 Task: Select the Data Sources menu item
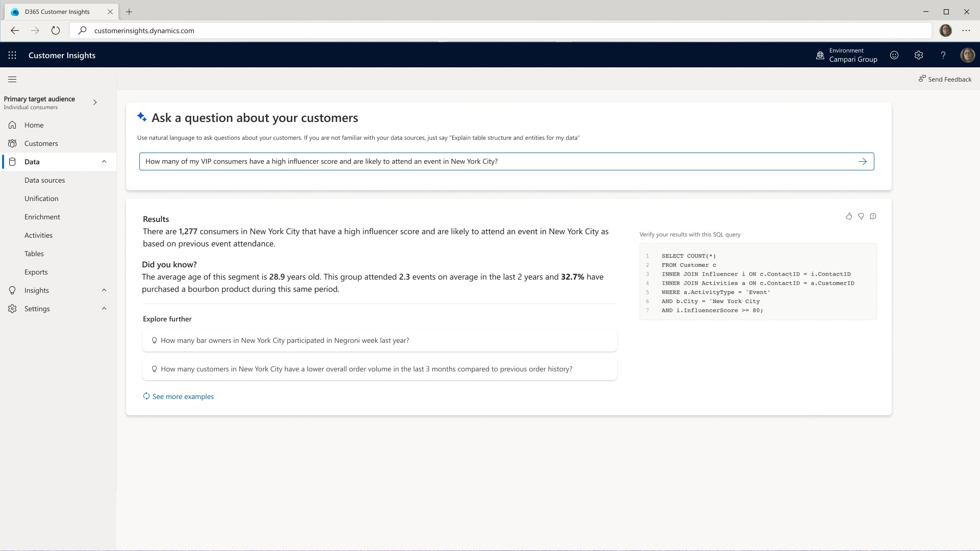click(x=44, y=180)
